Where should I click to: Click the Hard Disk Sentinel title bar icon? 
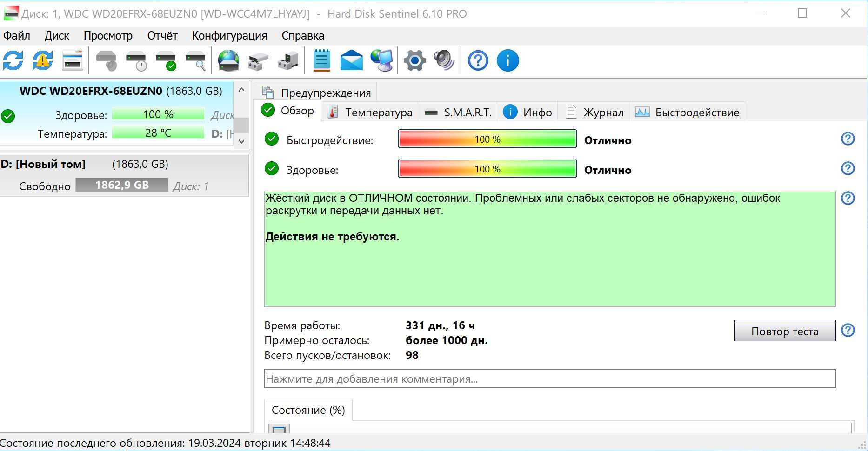[x=11, y=13]
